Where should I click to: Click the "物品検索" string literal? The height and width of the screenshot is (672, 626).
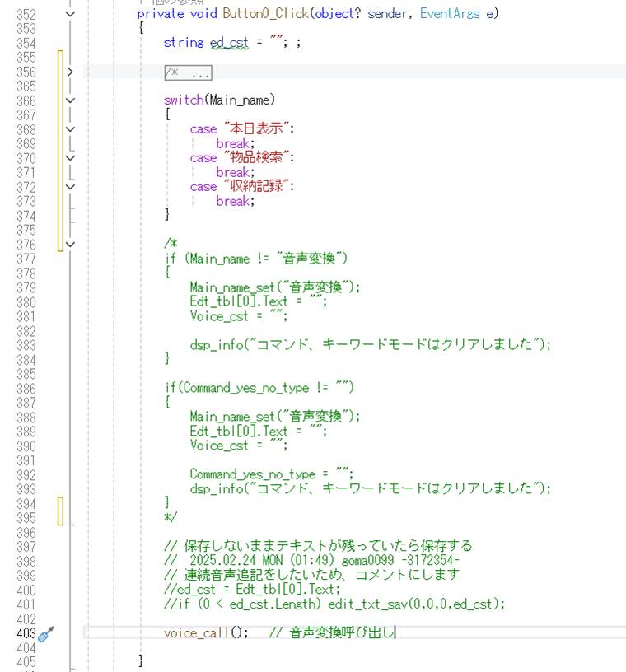pyautogui.click(x=258, y=158)
